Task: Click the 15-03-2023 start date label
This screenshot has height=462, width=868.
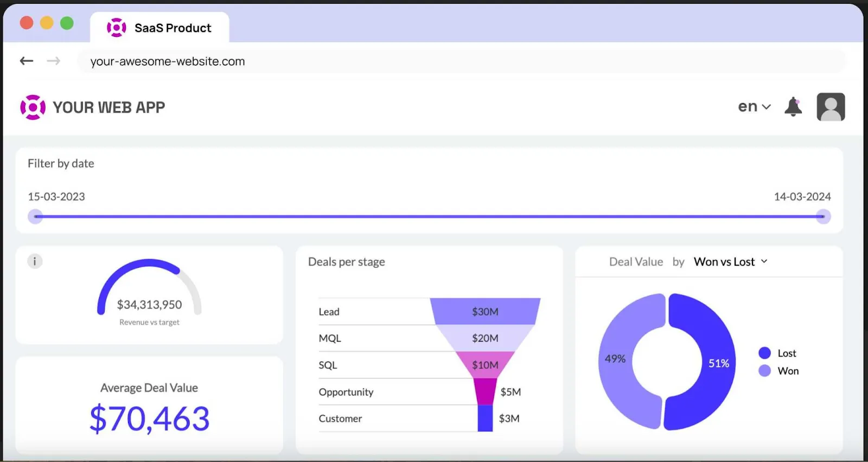Action: (56, 196)
